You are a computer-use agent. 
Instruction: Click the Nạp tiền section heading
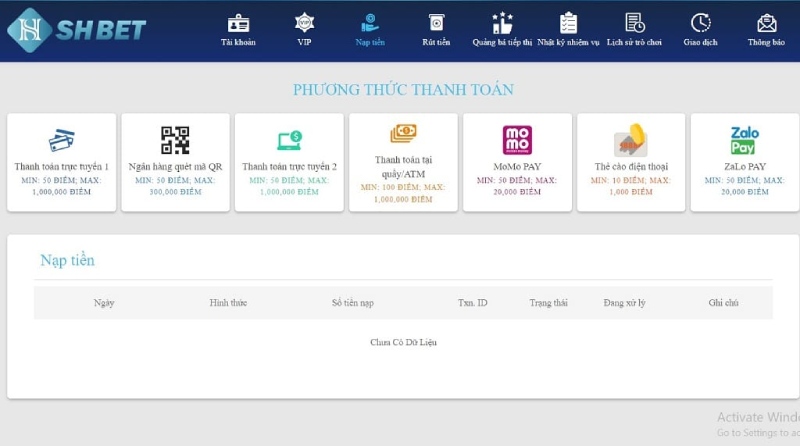pyautogui.click(x=67, y=260)
